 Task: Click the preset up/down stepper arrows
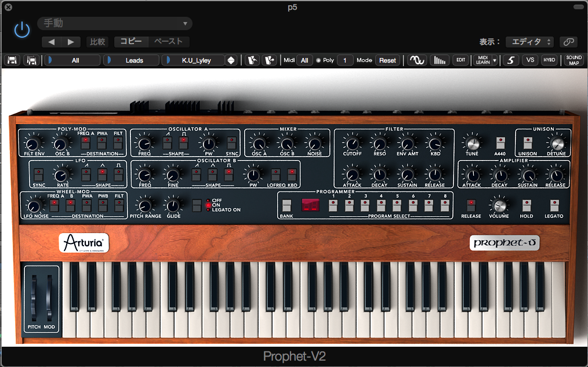(231, 60)
